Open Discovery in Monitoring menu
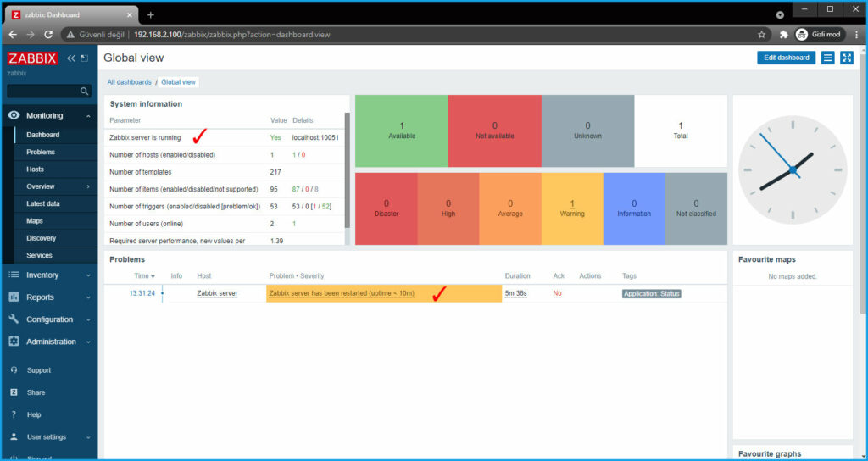This screenshot has width=868, height=461. click(41, 238)
